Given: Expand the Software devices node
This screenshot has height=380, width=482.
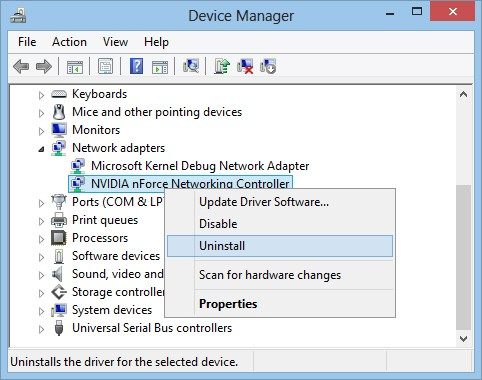Looking at the screenshot, I should tap(41, 257).
